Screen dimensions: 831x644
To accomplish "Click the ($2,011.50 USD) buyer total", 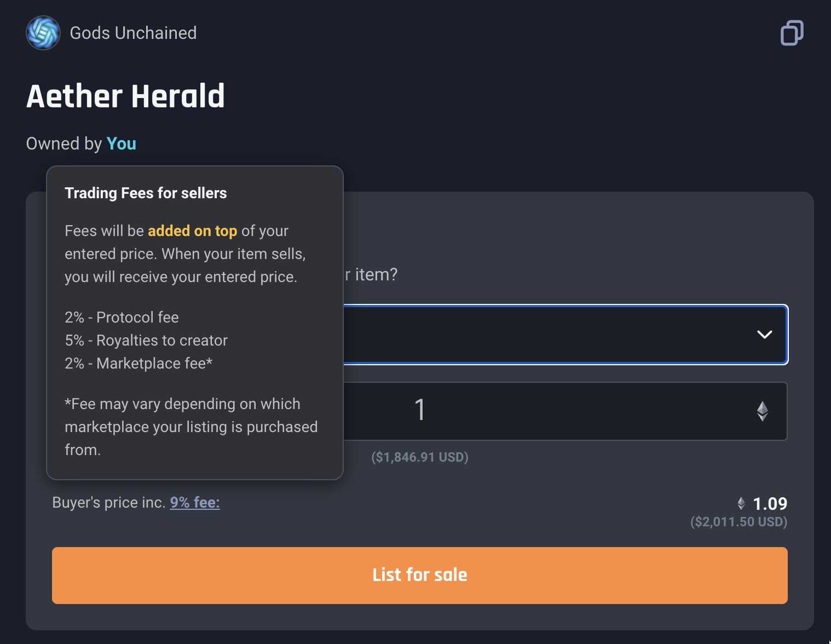I will tap(738, 522).
